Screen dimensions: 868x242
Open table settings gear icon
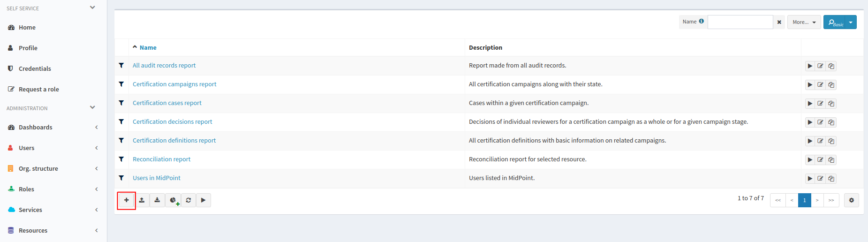(x=852, y=200)
